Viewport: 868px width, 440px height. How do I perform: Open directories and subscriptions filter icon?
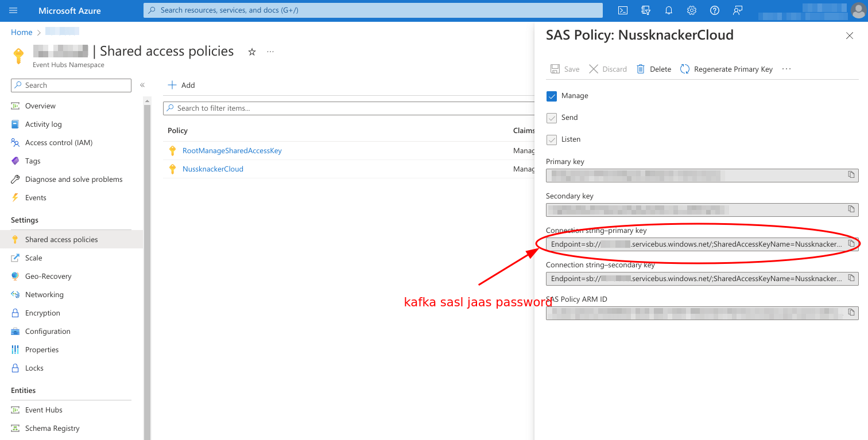(x=646, y=10)
